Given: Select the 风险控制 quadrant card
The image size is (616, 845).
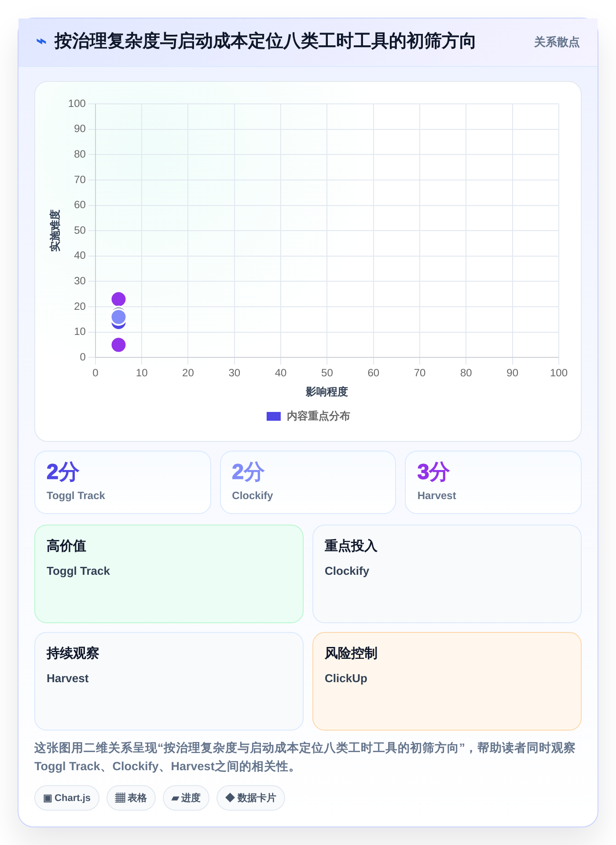Looking at the screenshot, I should click(447, 681).
